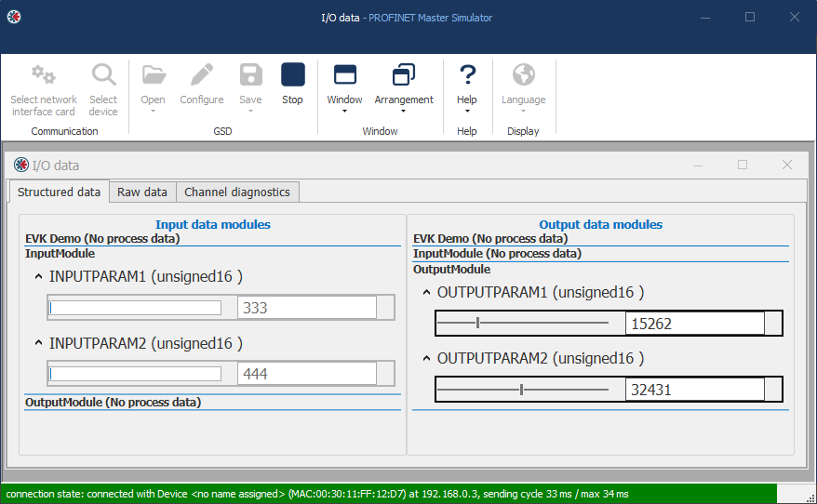
Task: Open dropdown arrow under Save
Action: click(x=250, y=111)
